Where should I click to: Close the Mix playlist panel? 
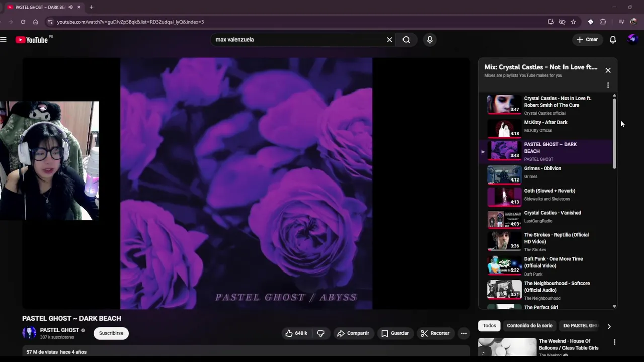click(x=608, y=70)
